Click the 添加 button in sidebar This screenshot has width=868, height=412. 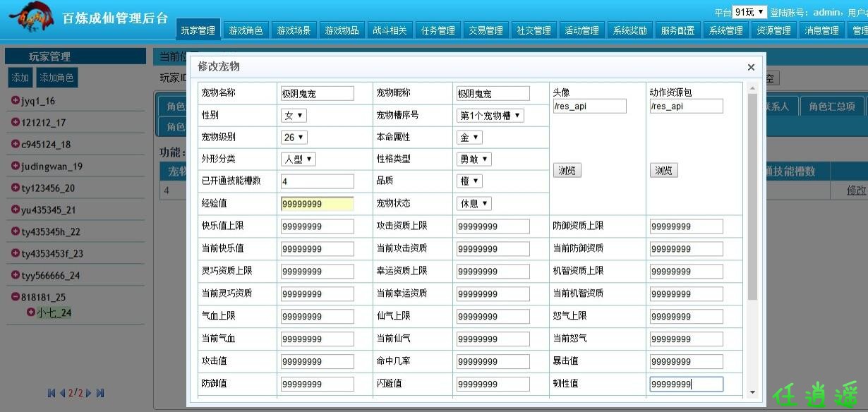coord(20,78)
